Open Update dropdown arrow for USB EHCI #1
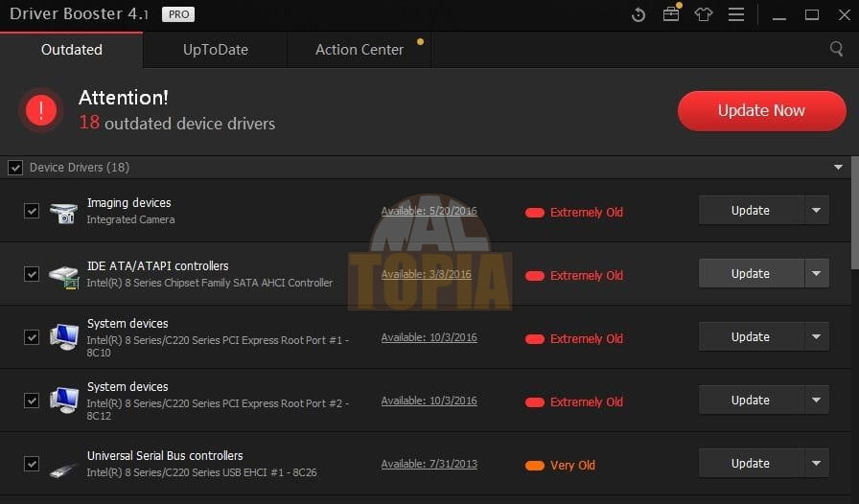Image resolution: width=859 pixels, height=504 pixels. 816,464
